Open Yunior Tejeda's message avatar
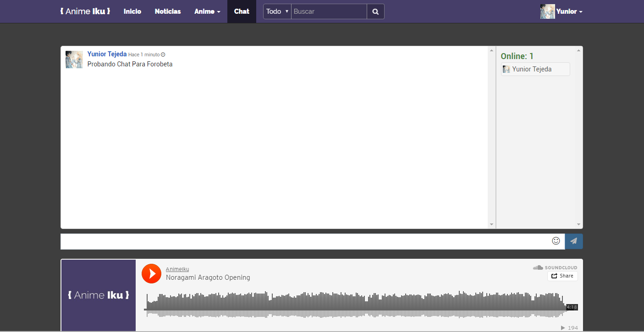The width and height of the screenshot is (644, 332). 74,60
